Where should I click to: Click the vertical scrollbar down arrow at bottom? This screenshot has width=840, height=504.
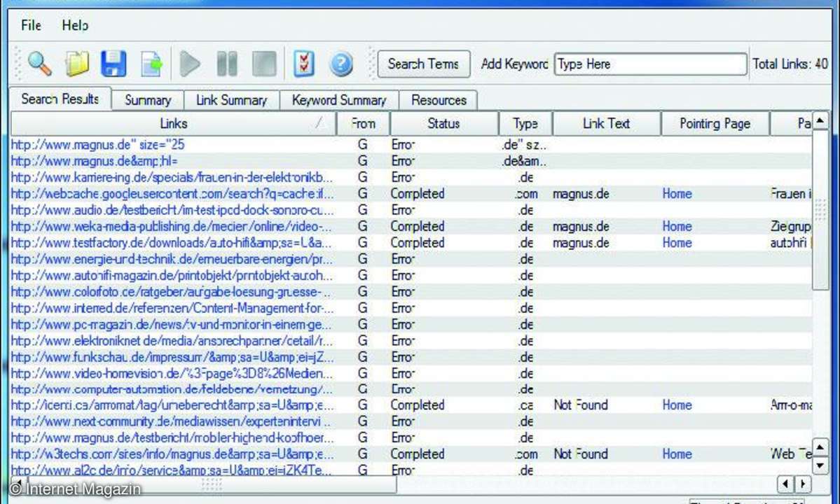click(820, 466)
